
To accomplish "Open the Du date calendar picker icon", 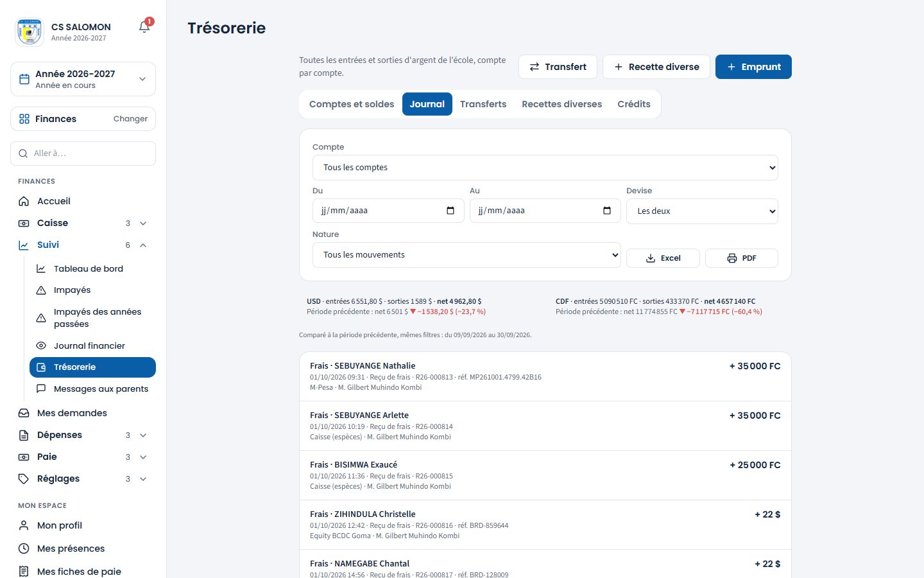I will click(450, 211).
